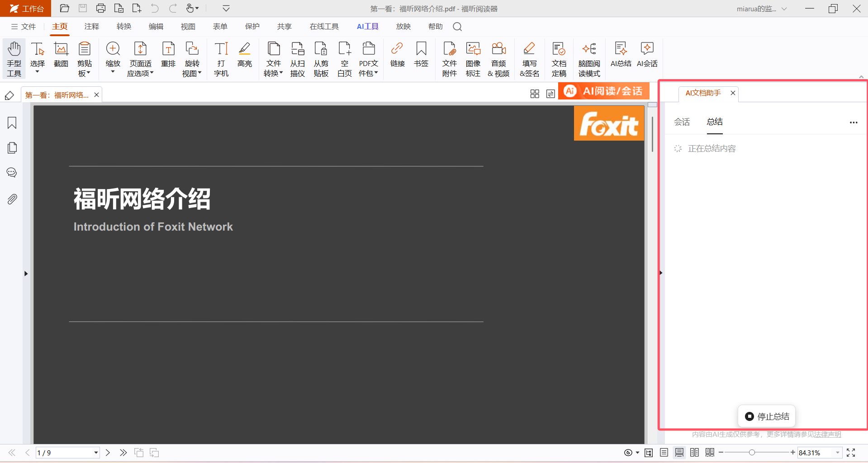Open the customize quick access toolbar dropdown
Image resolution: width=868 pixels, height=463 pixels.
[x=226, y=8]
